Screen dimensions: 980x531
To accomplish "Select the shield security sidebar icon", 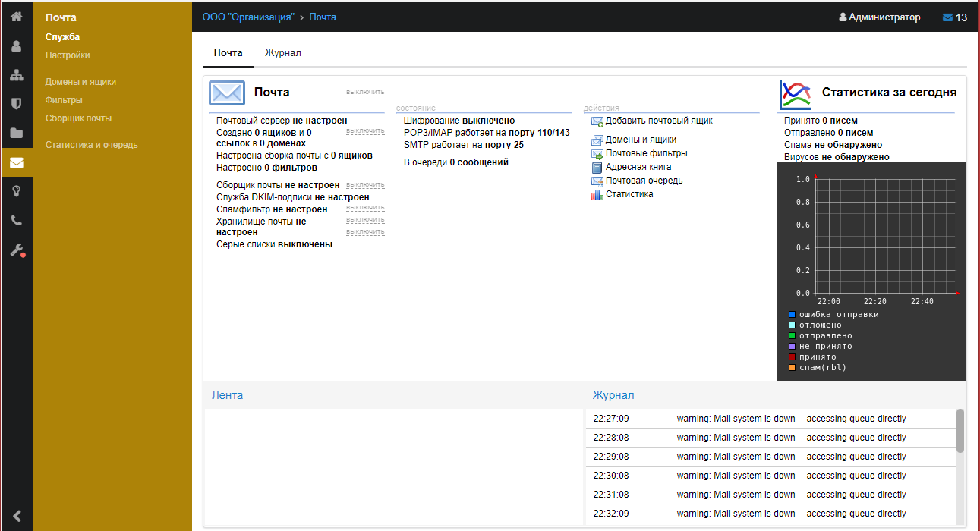I will click(16, 104).
